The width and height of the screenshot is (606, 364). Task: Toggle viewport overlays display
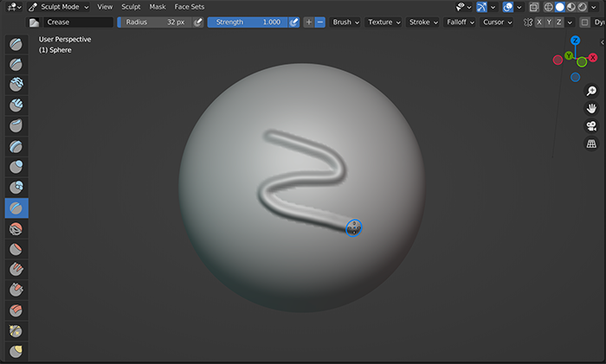[507, 7]
